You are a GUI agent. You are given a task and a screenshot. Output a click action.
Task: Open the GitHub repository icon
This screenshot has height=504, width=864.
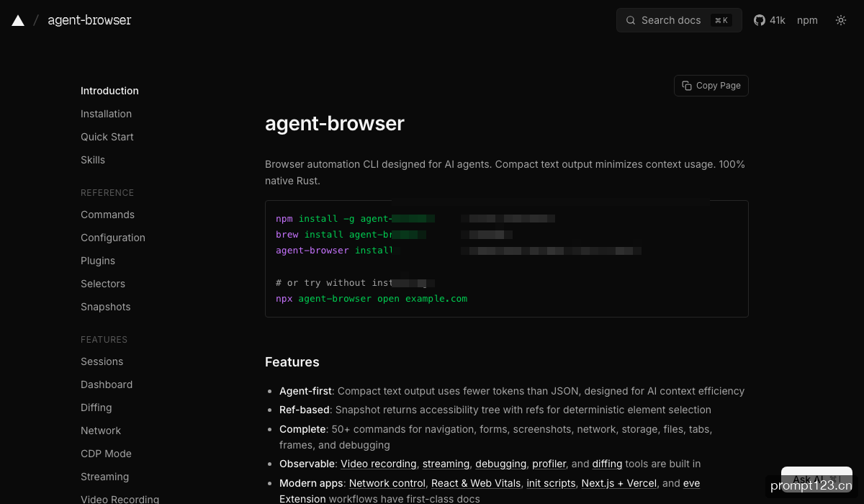760,20
